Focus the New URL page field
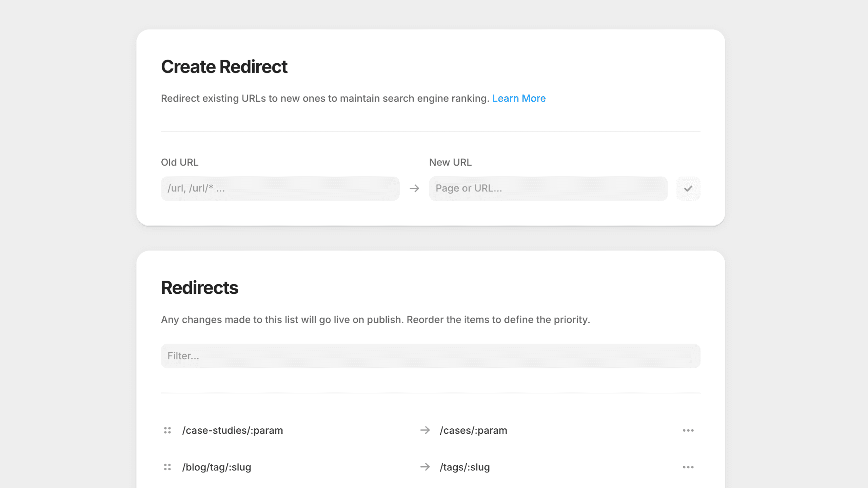 [548, 188]
